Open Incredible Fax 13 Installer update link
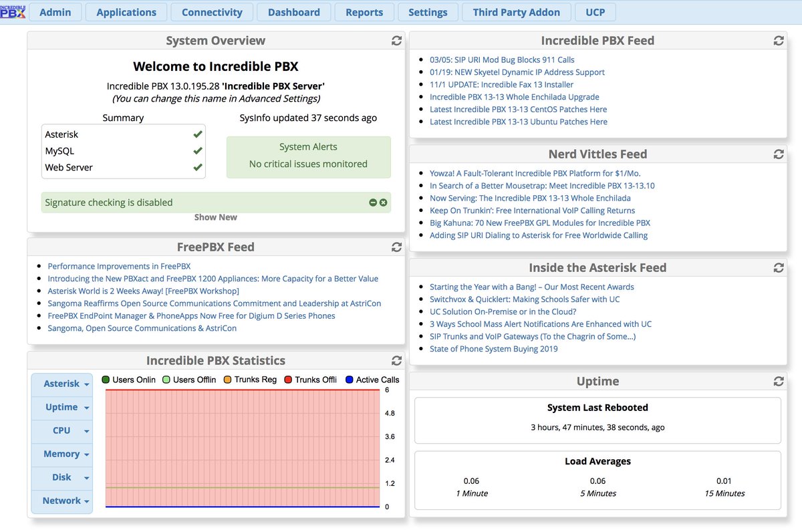 tap(501, 84)
